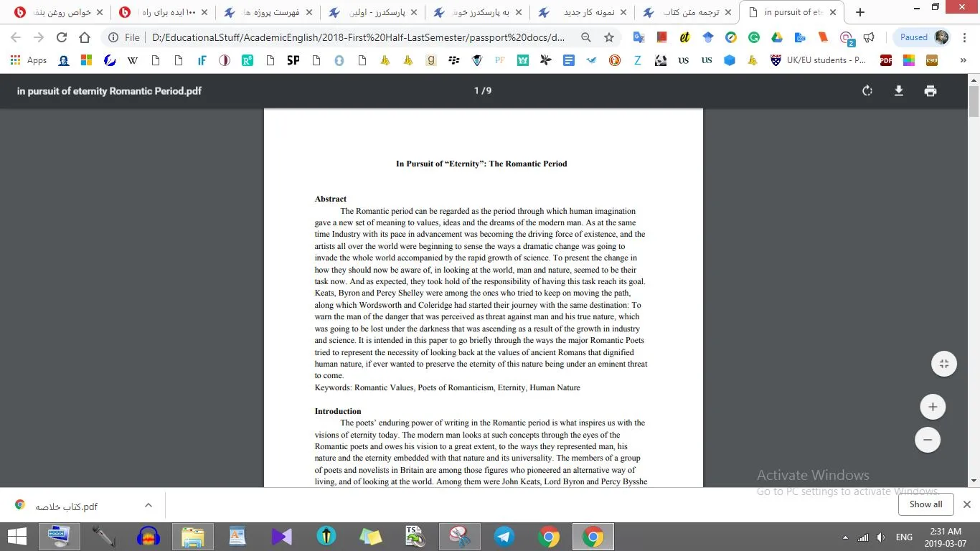Click the Show all downloads button
The height and width of the screenshot is (551, 980).
(925, 504)
